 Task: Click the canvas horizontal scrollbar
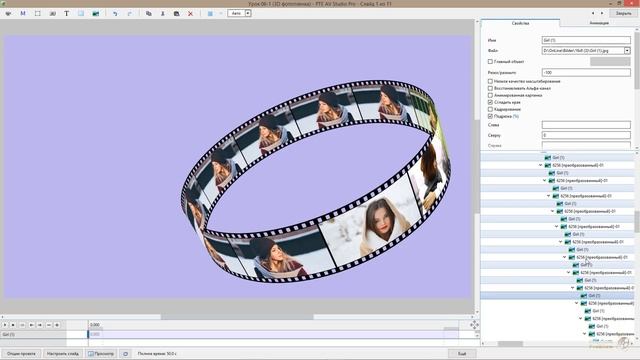pos(237,317)
